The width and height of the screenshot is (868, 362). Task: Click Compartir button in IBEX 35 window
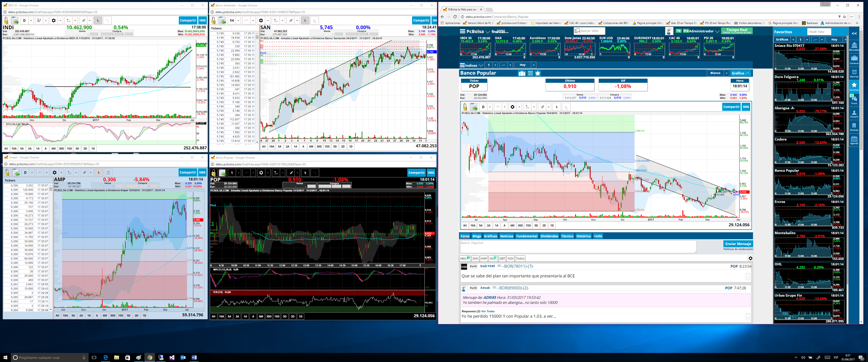click(x=188, y=20)
